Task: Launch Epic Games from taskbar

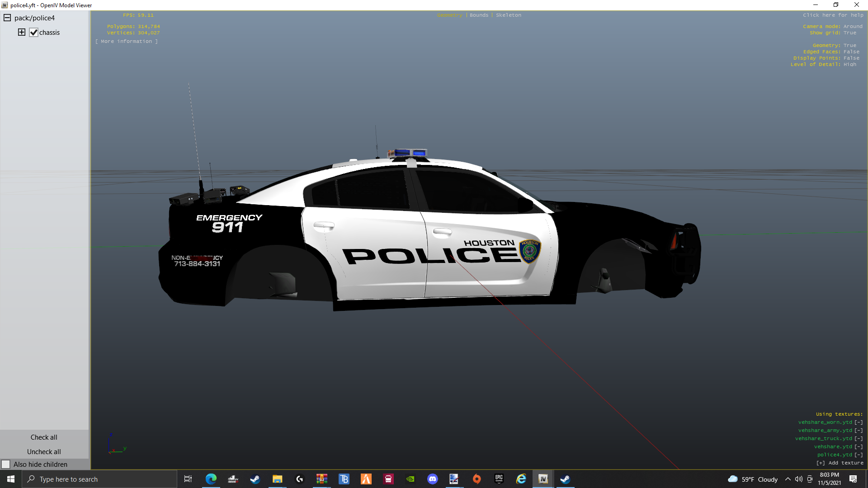Action: click(499, 479)
